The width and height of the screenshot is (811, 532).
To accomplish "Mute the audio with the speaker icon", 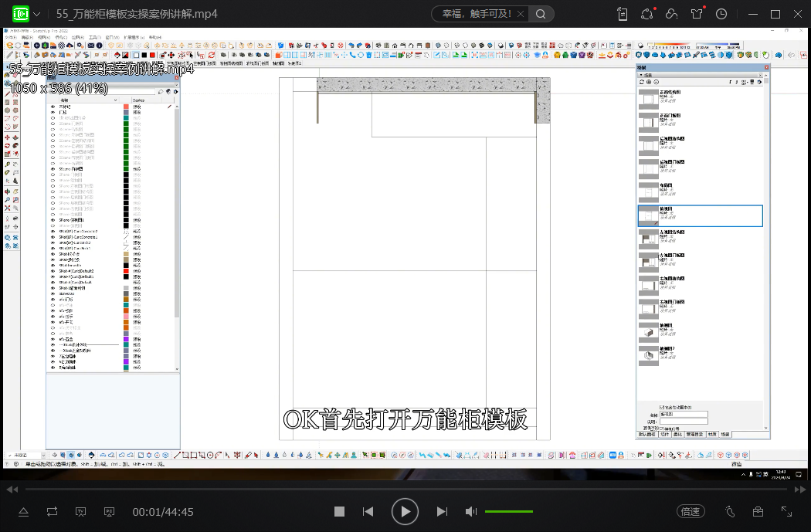I will click(471, 512).
